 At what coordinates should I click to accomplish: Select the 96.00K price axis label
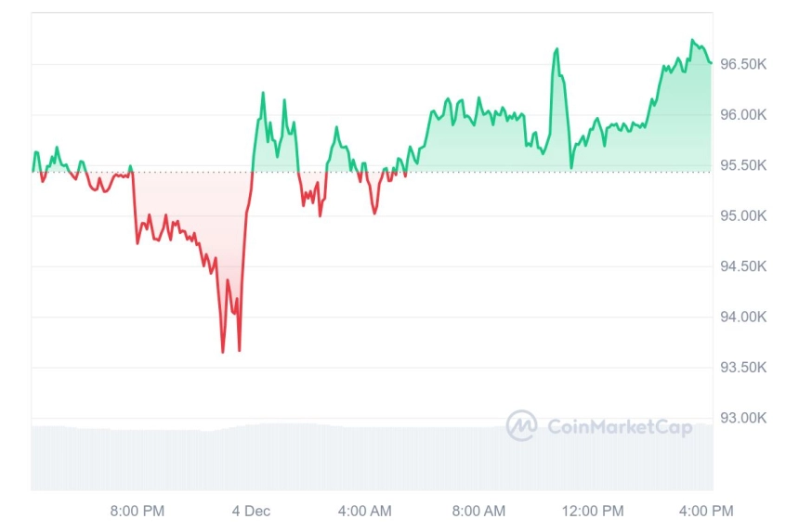coord(743,114)
